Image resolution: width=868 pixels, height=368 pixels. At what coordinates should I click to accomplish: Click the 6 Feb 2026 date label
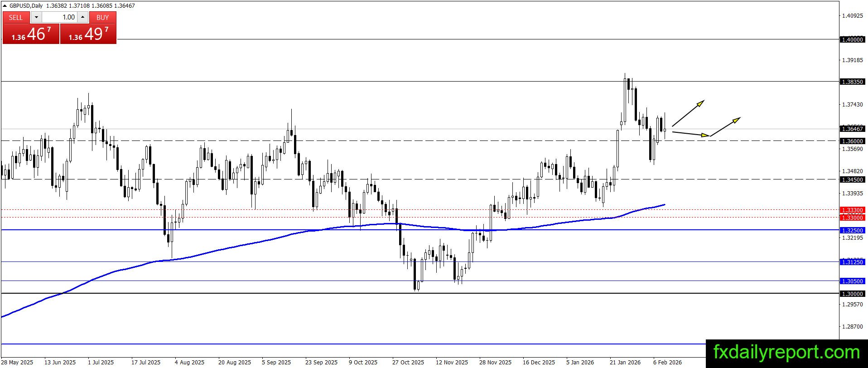click(667, 363)
